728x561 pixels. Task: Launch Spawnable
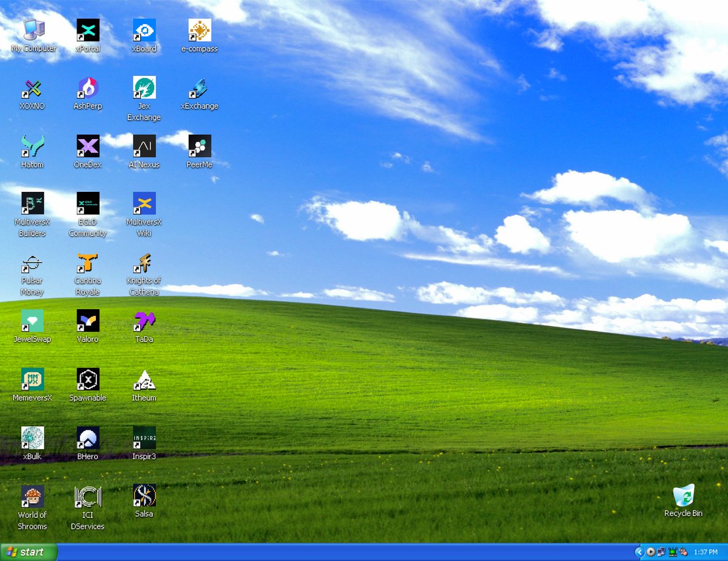(x=87, y=381)
